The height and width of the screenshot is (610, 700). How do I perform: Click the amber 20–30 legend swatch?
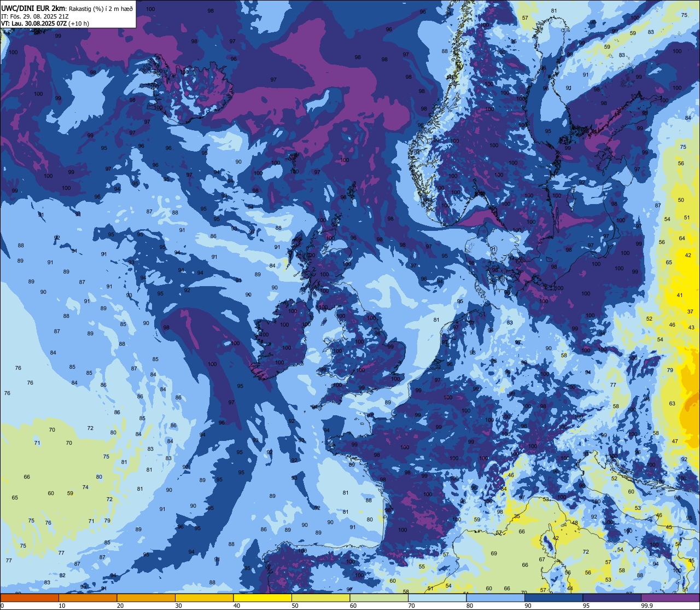point(146,598)
